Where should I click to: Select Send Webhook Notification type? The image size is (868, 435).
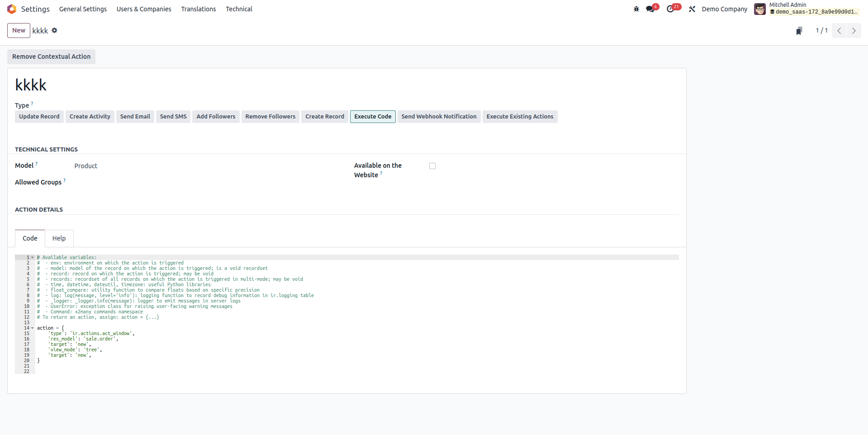pyautogui.click(x=439, y=117)
